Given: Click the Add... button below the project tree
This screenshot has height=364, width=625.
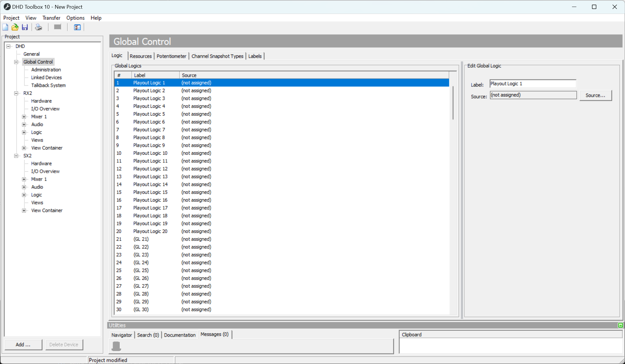Looking at the screenshot, I should click(23, 344).
